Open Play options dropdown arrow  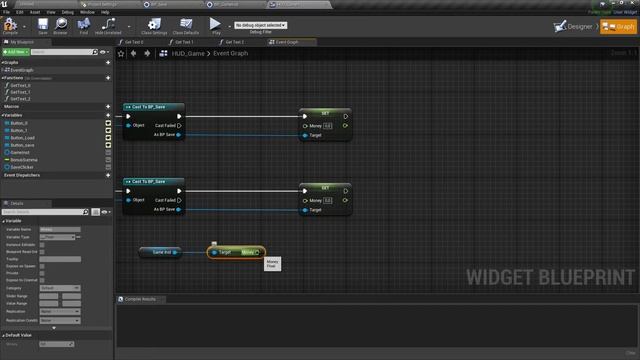pos(229,27)
